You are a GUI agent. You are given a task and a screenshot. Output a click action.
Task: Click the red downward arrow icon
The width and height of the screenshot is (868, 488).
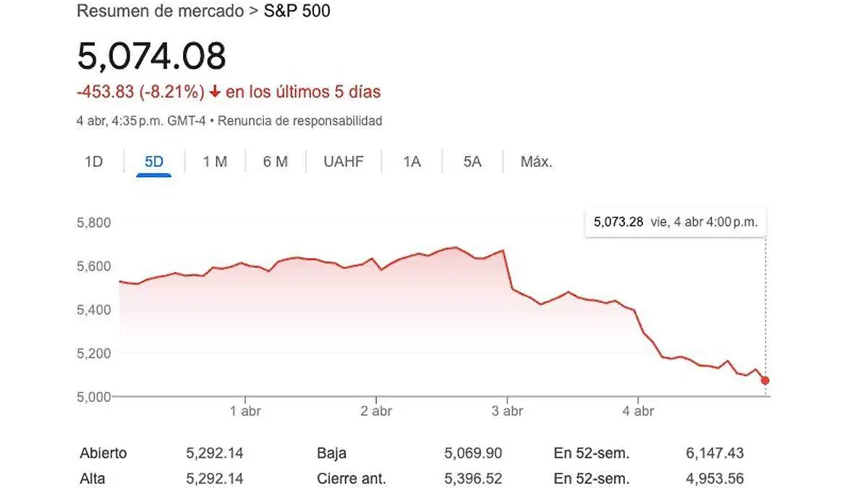(x=213, y=92)
